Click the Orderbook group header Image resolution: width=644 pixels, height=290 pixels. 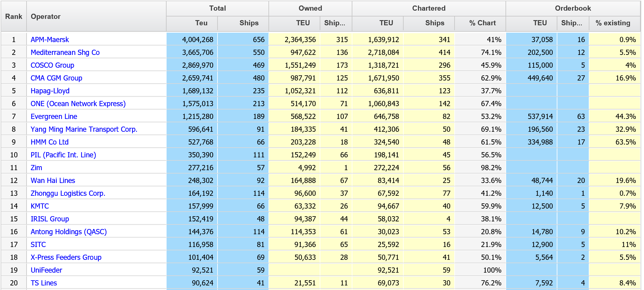[573, 9]
